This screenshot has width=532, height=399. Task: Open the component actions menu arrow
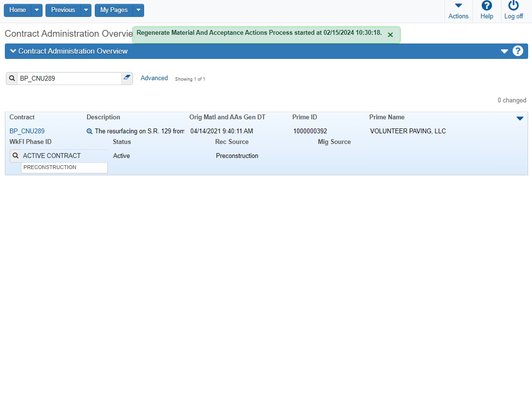pos(504,51)
